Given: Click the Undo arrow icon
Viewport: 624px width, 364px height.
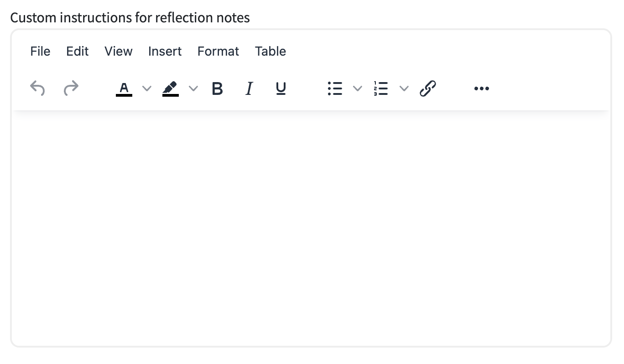Looking at the screenshot, I should [37, 88].
